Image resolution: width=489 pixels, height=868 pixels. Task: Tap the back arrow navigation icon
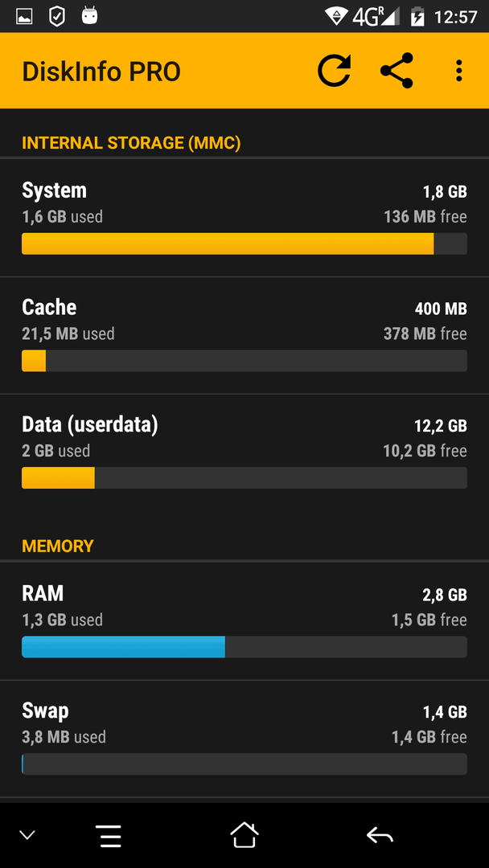[x=380, y=835]
